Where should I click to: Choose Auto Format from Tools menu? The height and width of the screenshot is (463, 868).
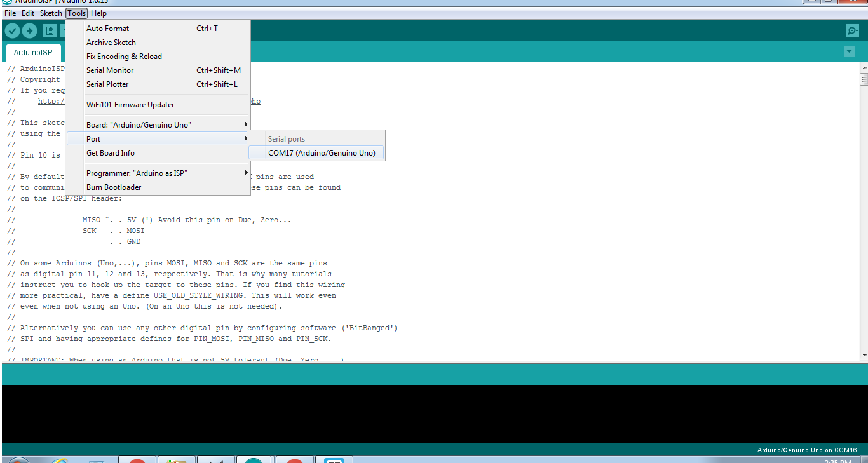pos(158,29)
